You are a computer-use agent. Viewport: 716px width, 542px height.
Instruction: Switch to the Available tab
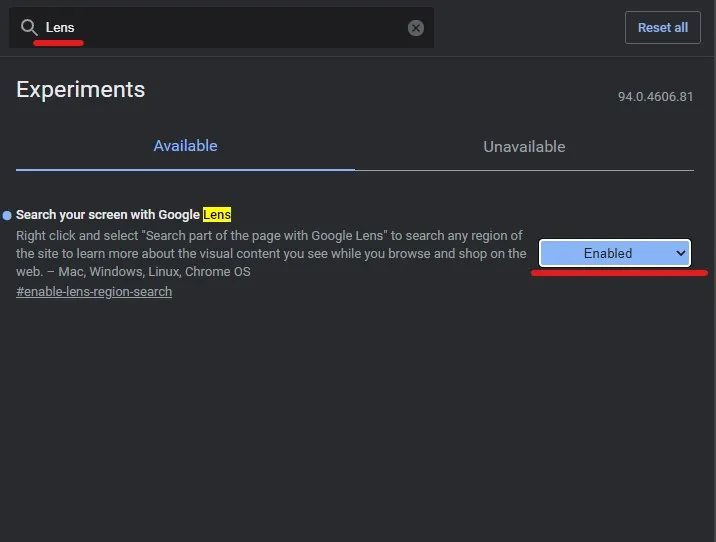pyautogui.click(x=185, y=146)
